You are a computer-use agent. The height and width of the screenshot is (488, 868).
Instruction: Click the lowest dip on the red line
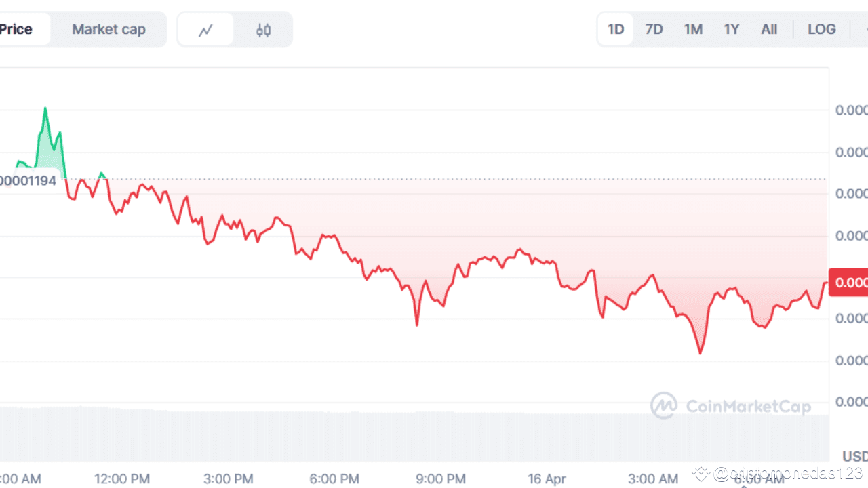point(701,352)
